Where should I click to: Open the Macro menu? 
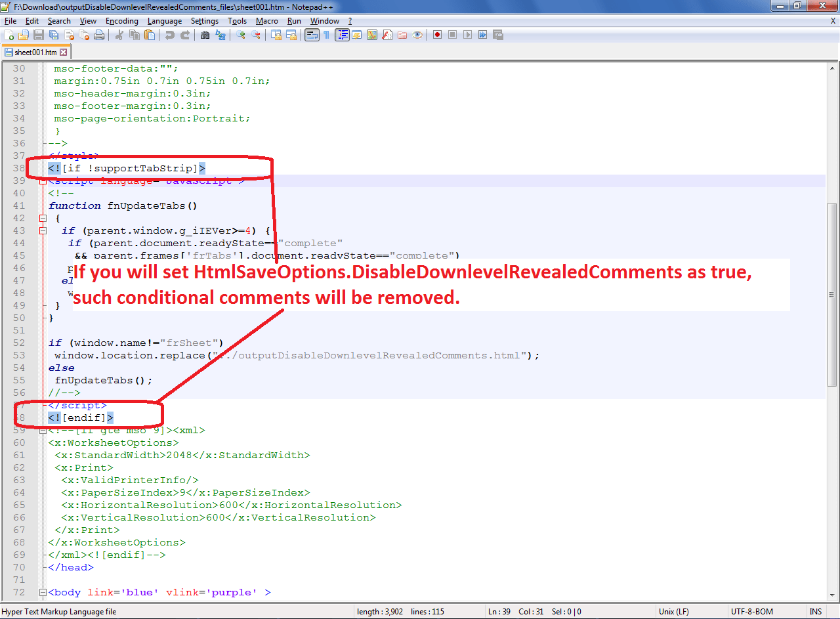coord(267,20)
